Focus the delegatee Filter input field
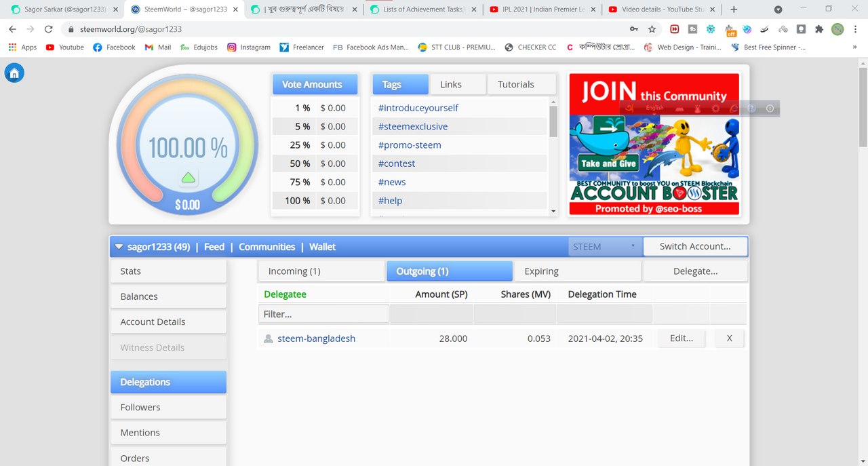 (x=323, y=314)
